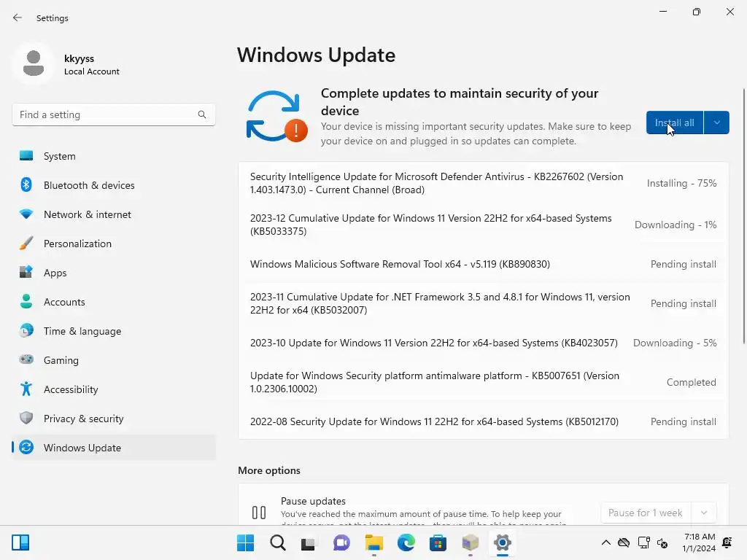This screenshot has width=747, height=560.
Task: Click the 2022-08 Security Update KB5012170 row
Action: [x=483, y=421]
